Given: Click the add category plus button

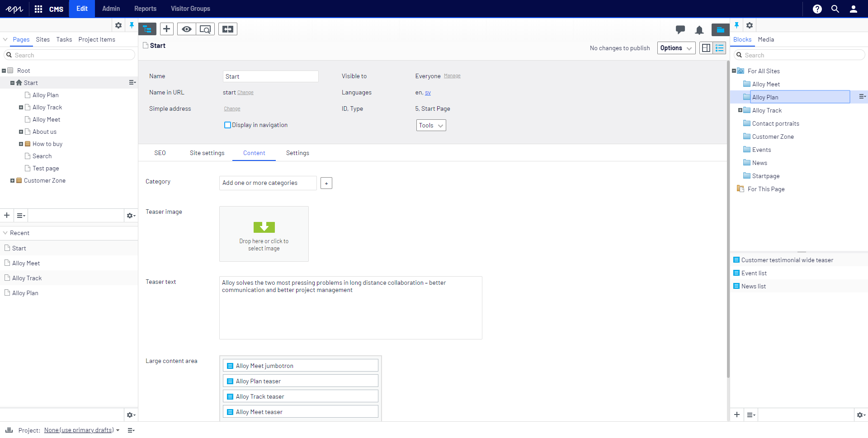Looking at the screenshot, I should point(326,183).
